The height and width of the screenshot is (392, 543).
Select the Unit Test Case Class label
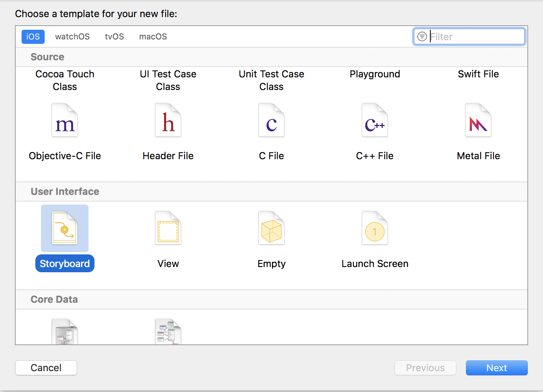coord(271,80)
